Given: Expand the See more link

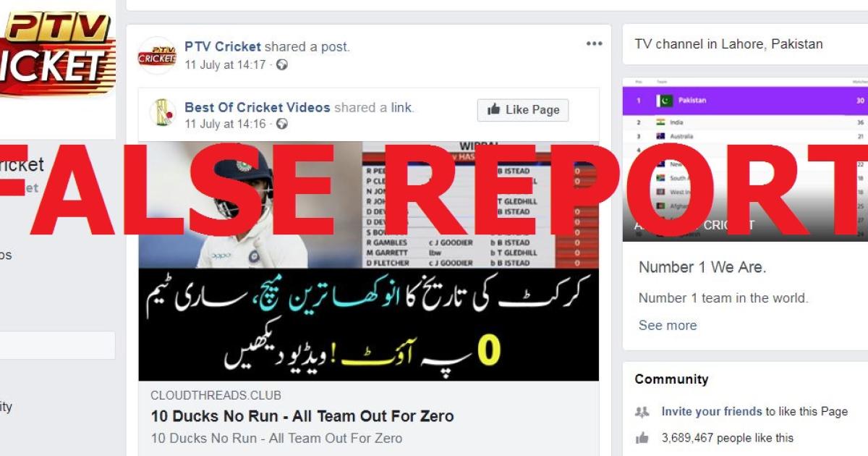Looking at the screenshot, I should coord(668,325).
